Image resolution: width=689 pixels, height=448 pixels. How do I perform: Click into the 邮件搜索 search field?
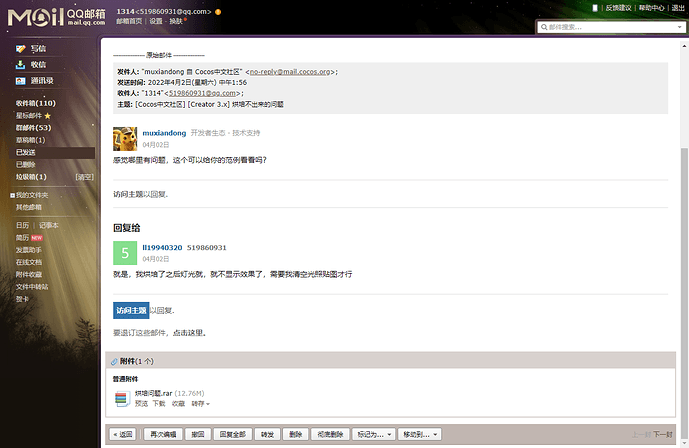[x=611, y=27]
